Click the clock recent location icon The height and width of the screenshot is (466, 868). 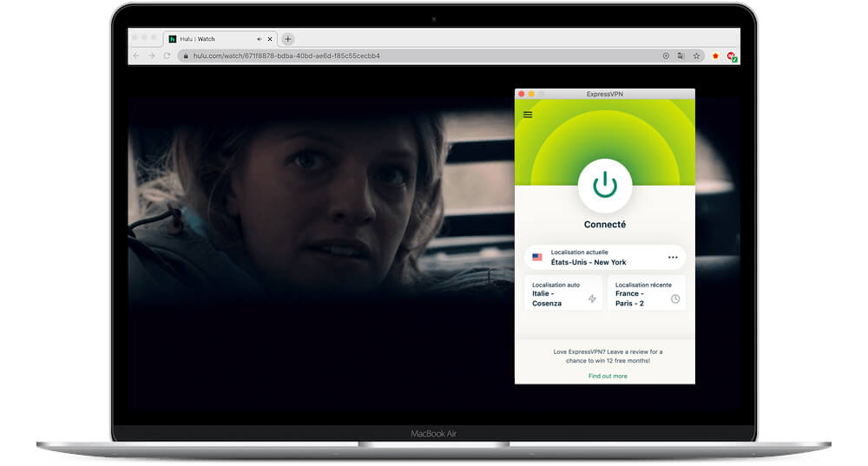coord(675,299)
